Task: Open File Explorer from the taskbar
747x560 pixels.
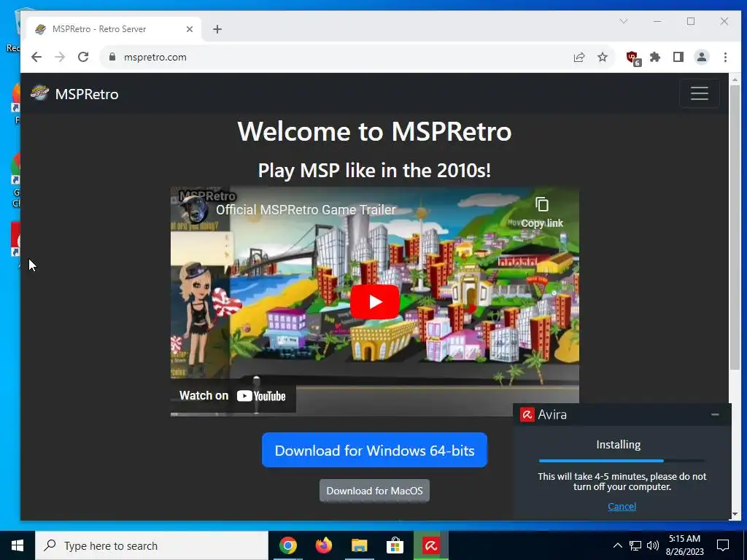Action: (359, 545)
